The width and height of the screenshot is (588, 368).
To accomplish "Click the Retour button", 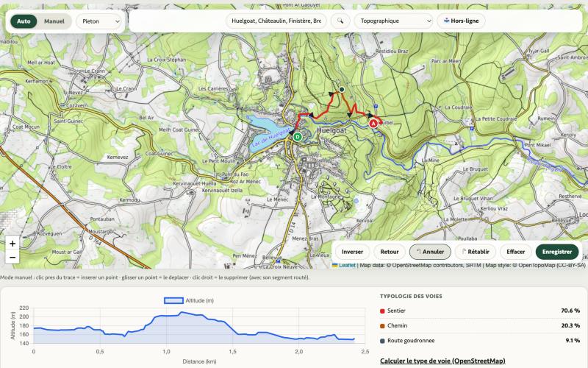I will (390, 252).
